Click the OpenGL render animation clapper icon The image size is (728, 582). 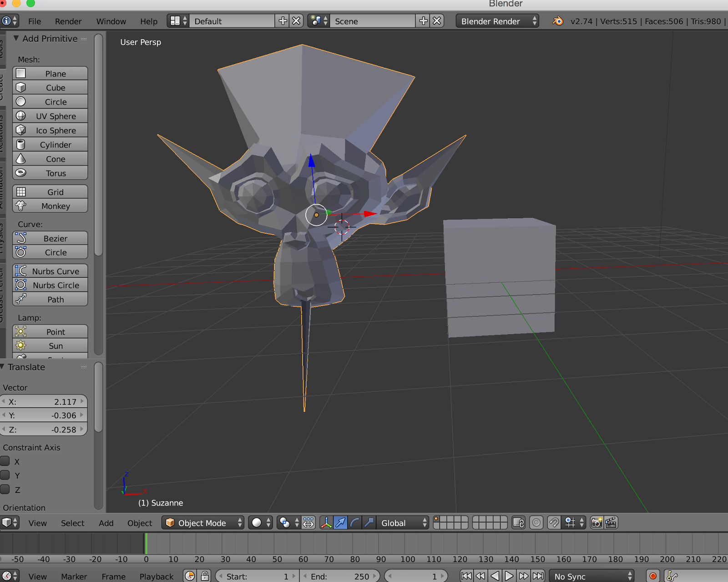tap(611, 523)
